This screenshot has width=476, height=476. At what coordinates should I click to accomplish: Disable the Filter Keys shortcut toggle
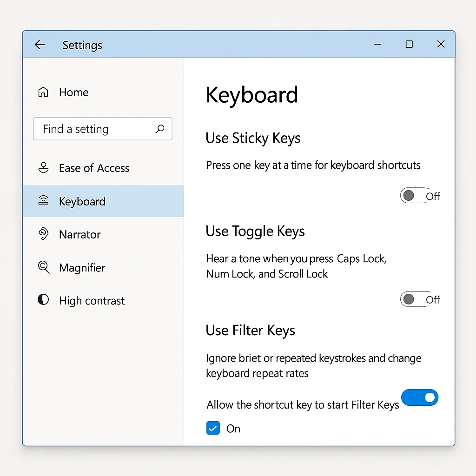pyautogui.click(x=420, y=397)
